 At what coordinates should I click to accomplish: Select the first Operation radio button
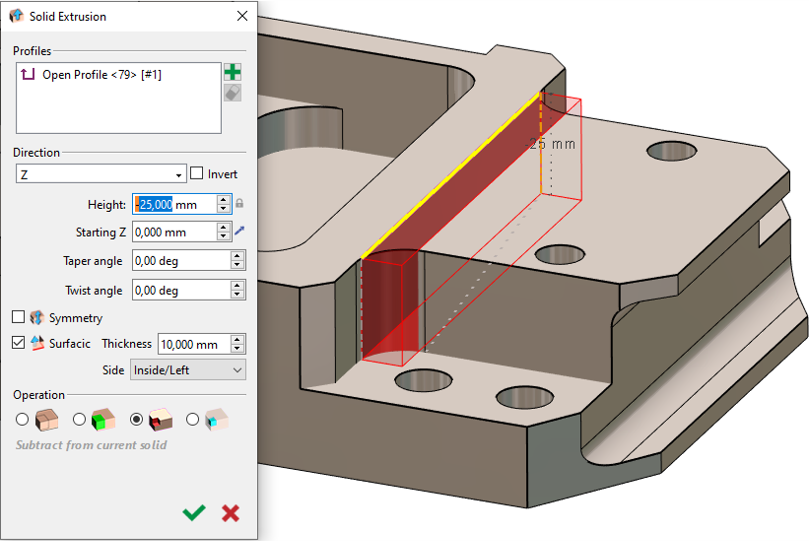[22, 420]
